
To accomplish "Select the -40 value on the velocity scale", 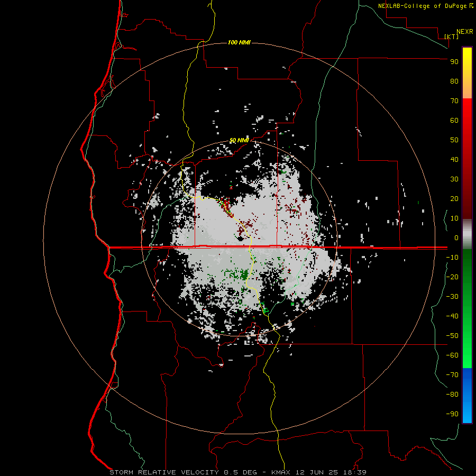I will 452,316.
